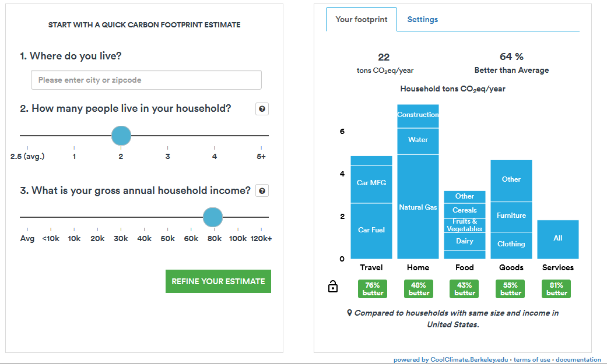Open the documentation link
Viewport: 607px width, 364px height.
click(x=578, y=360)
